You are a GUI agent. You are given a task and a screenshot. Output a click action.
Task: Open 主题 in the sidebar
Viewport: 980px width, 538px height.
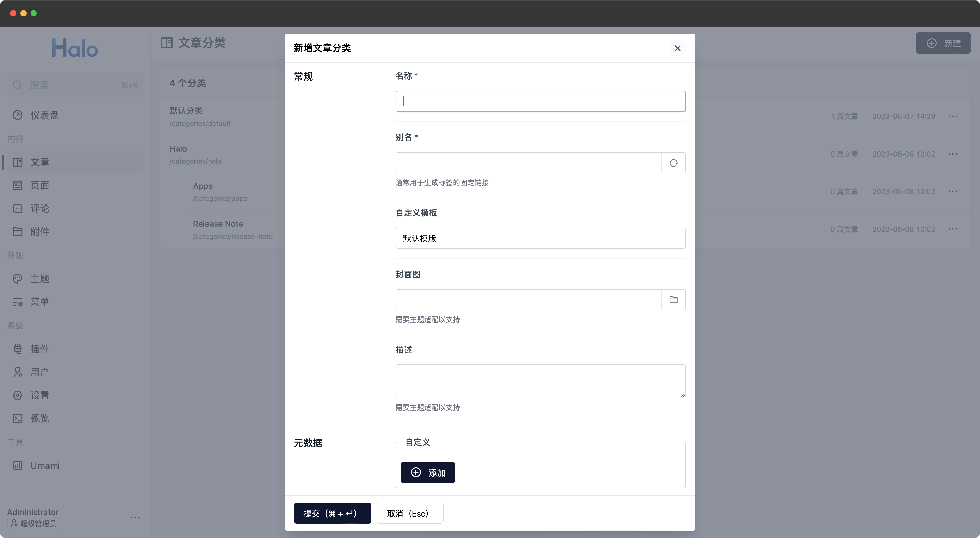tap(75, 279)
